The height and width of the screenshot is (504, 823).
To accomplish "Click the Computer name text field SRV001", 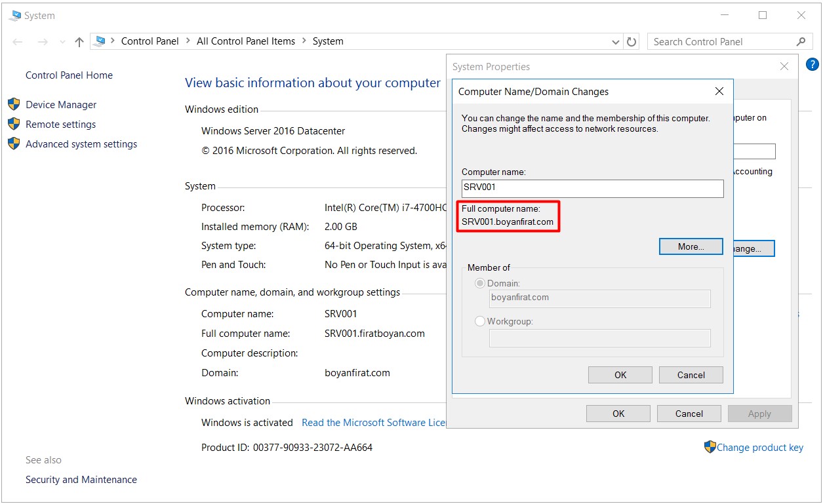I will [593, 189].
